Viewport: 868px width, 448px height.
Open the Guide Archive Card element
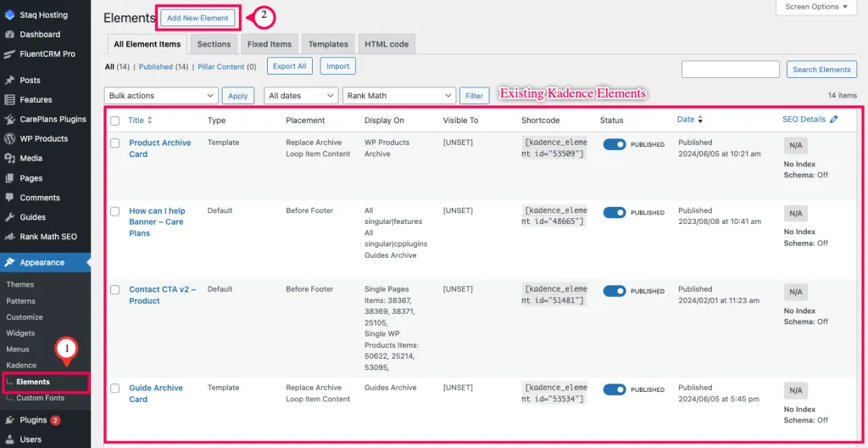(x=156, y=394)
